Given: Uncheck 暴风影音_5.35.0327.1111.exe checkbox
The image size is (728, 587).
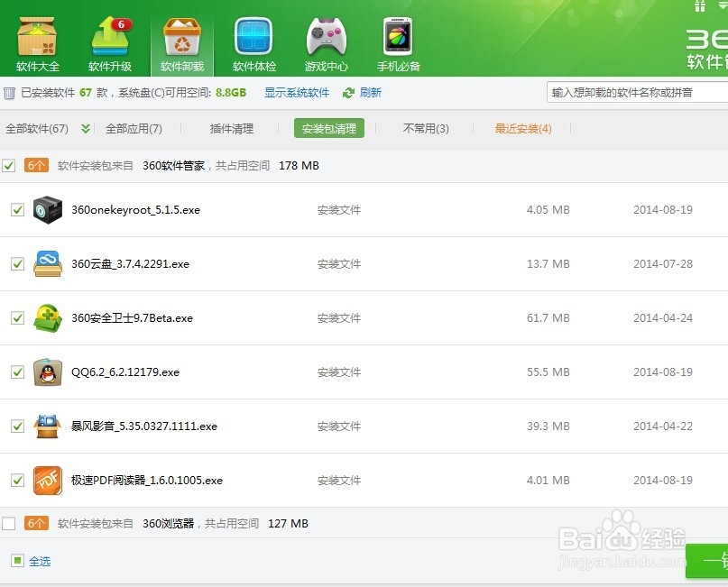Looking at the screenshot, I should pyautogui.click(x=17, y=426).
